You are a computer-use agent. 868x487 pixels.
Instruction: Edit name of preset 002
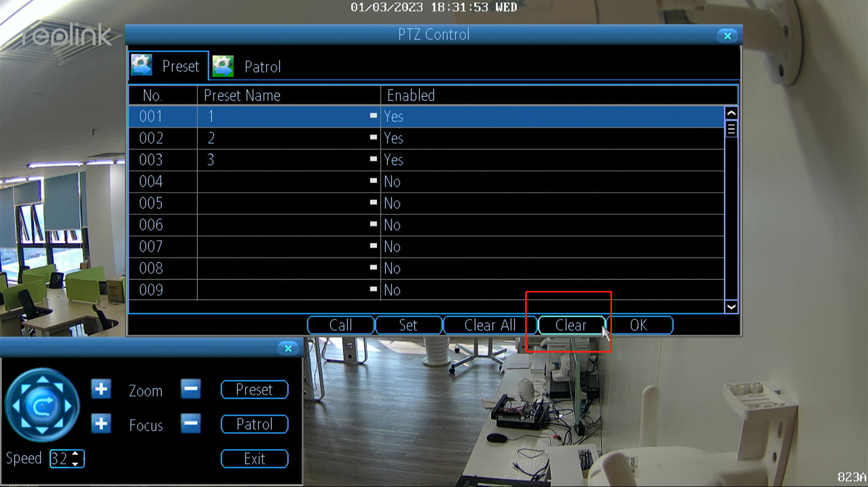click(373, 137)
